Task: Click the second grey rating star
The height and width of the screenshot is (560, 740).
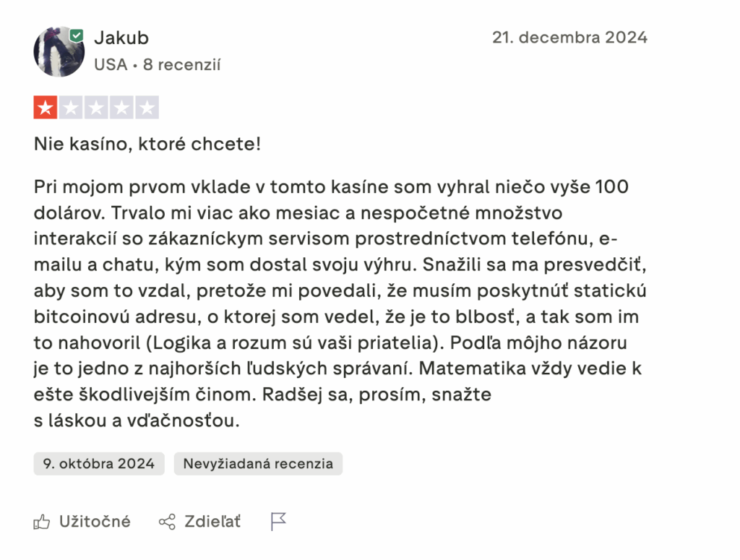Action: [71, 108]
